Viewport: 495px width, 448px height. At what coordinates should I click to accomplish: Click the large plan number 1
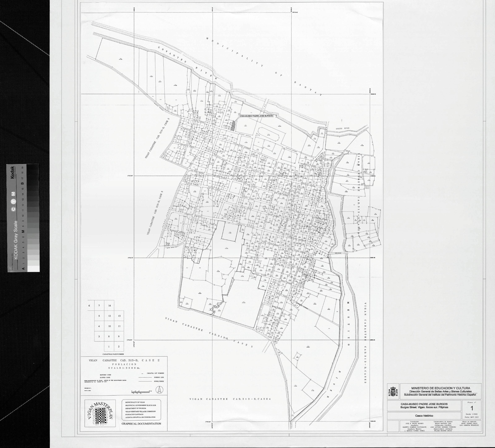472,408
